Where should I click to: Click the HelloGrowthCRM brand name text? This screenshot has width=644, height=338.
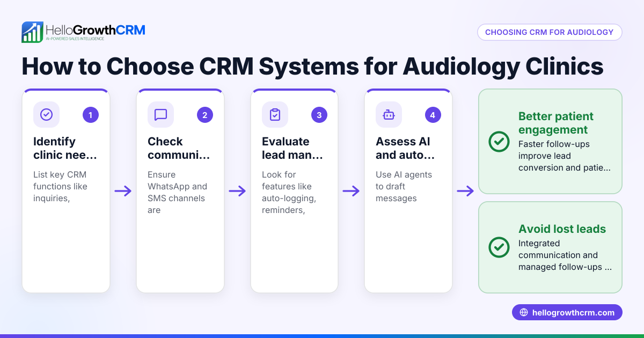click(x=96, y=30)
